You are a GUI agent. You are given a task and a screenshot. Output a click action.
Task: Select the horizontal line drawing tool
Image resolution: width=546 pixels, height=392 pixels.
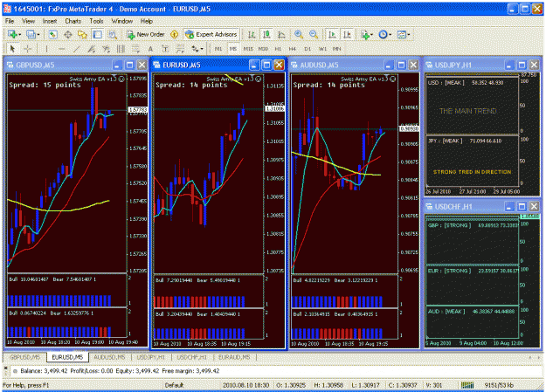pyautogui.click(x=62, y=49)
